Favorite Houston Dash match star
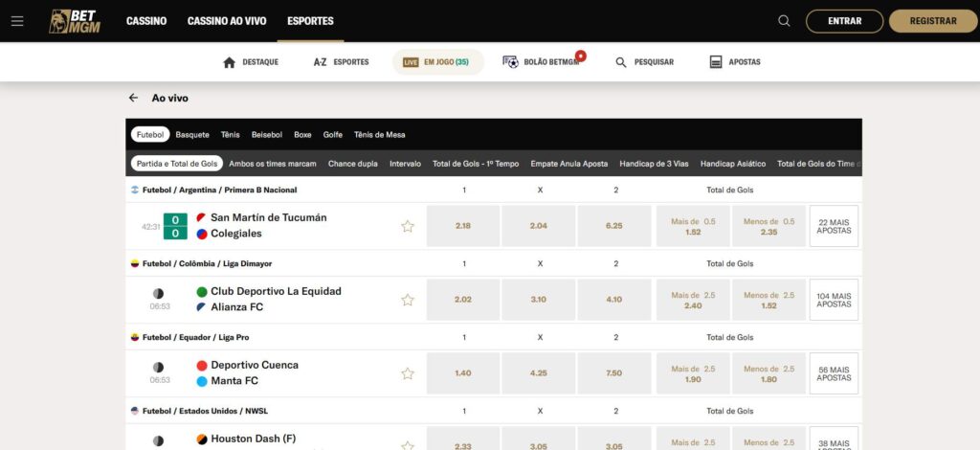Viewport: 980px width, 450px height. coord(408,445)
